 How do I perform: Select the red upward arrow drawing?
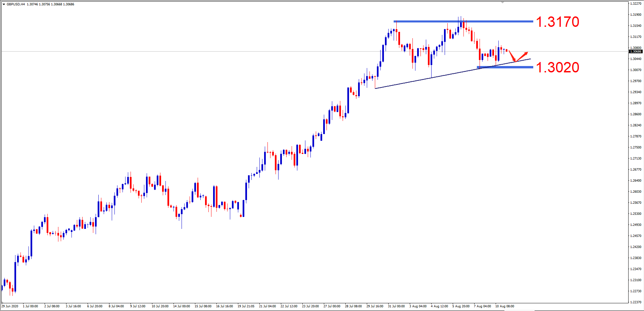[x=522, y=56]
